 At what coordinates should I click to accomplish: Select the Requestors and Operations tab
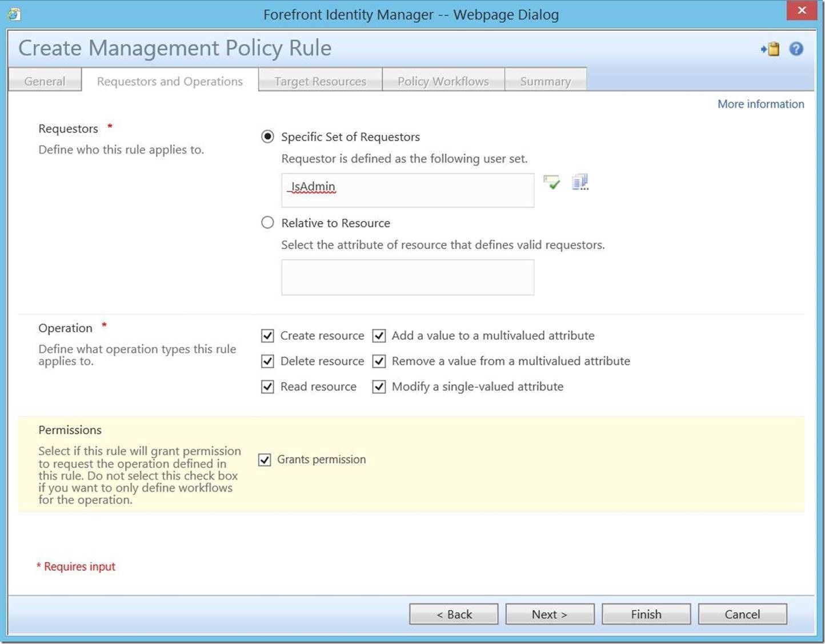click(170, 81)
